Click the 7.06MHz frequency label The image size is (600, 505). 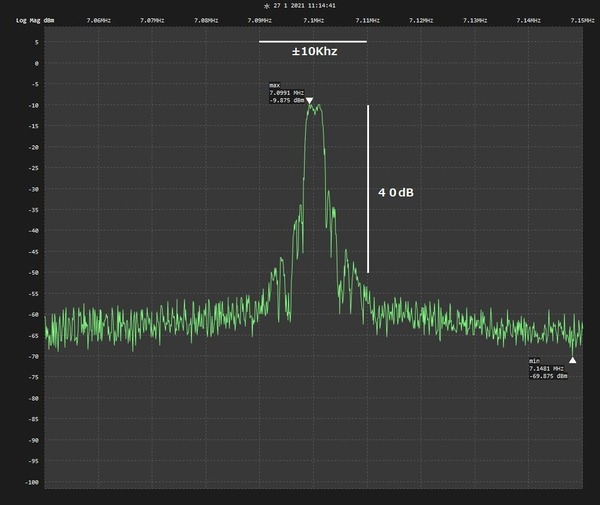[x=98, y=20]
